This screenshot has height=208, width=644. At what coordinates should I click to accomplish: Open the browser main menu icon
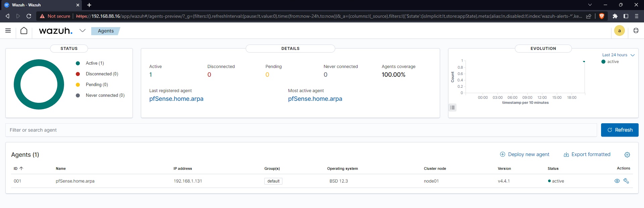[x=637, y=16]
